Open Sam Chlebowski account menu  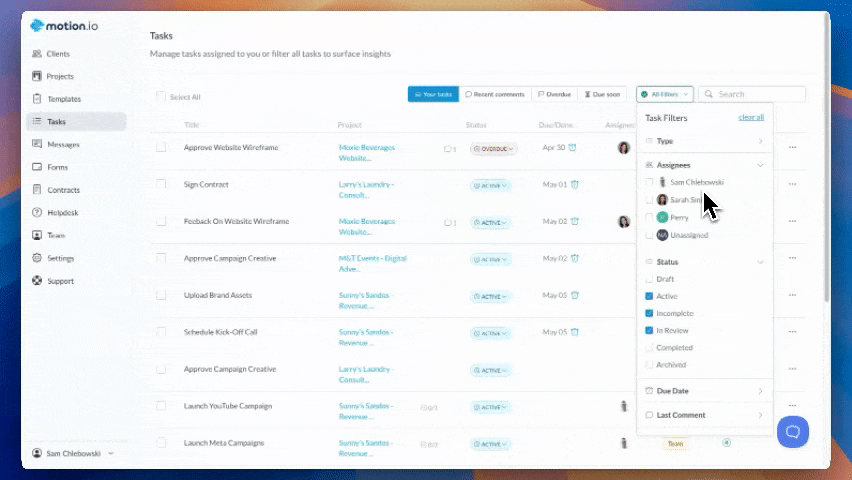[73, 453]
